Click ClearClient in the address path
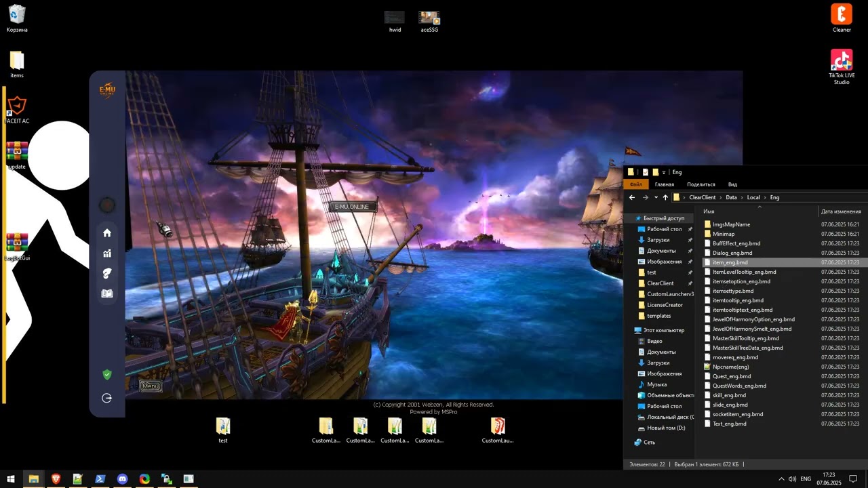 pyautogui.click(x=703, y=197)
